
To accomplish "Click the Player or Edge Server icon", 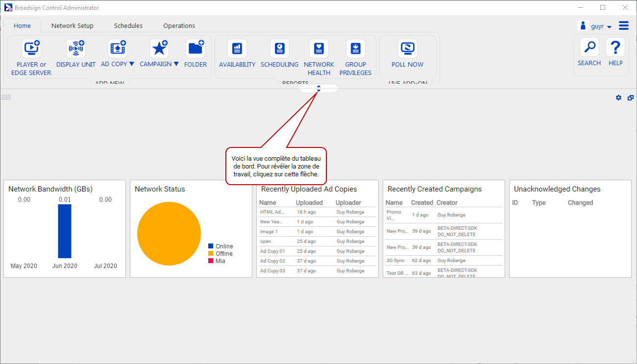I will pyautogui.click(x=31, y=49).
